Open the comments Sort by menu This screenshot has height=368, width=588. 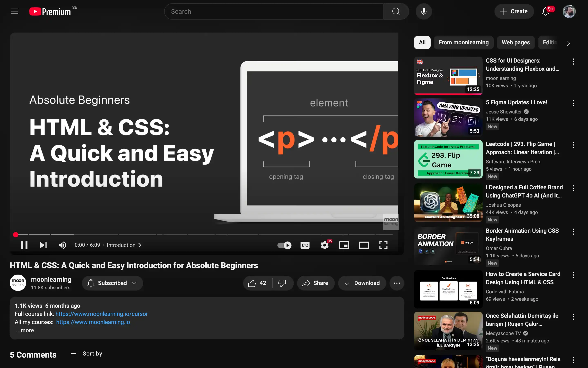click(x=86, y=354)
